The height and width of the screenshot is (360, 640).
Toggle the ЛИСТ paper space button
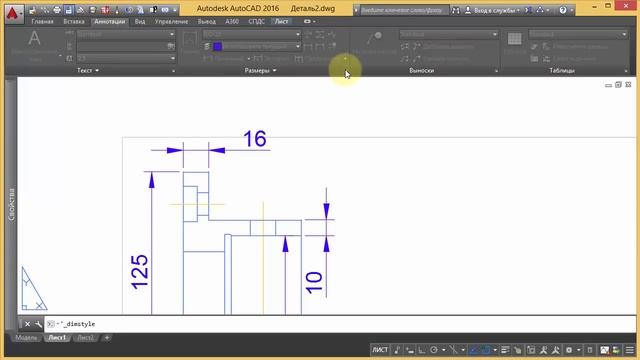click(x=380, y=350)
